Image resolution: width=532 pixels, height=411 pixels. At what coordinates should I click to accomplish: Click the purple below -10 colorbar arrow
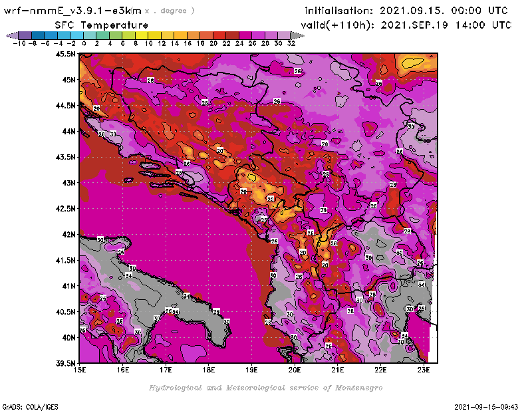tap(10, 35)
